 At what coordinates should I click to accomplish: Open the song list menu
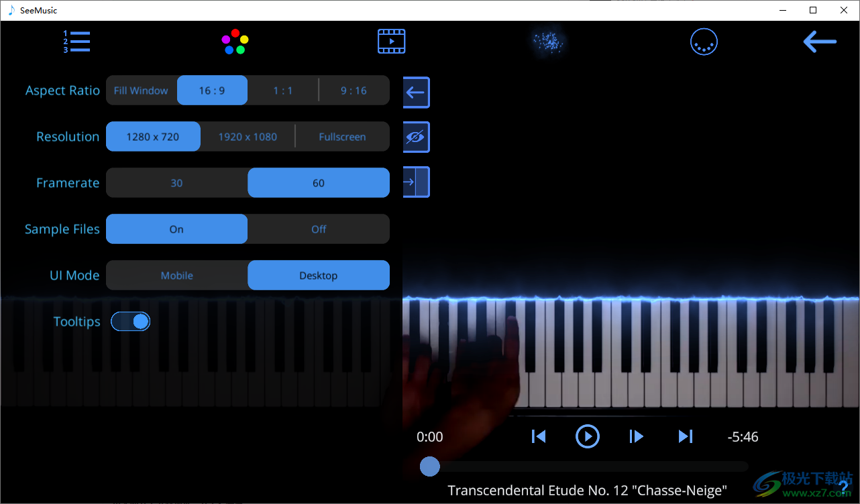click(77, 41)
